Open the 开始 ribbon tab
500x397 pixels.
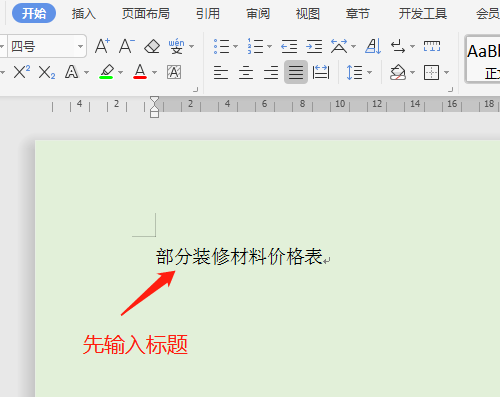pos(34,13)
